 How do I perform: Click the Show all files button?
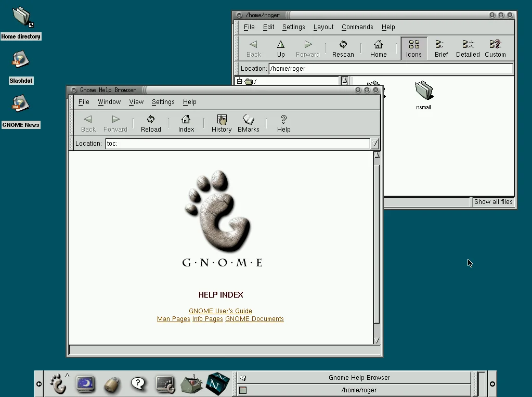494,202
